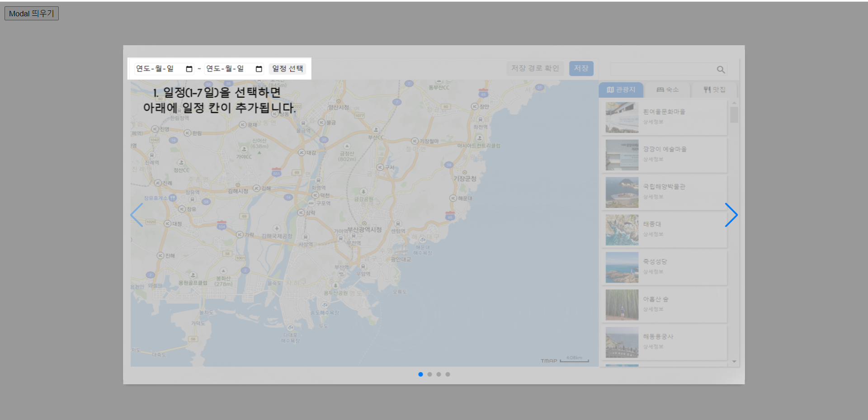Viewport: 868px width, 420px height.
Task: Select the 태종대 place name
Action: click(x=652, y=224)
